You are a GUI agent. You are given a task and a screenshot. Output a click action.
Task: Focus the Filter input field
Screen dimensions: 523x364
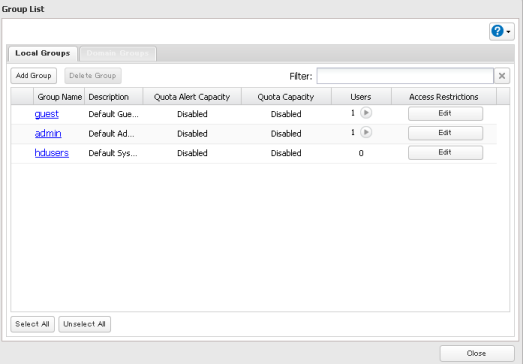(x=405, y=76)
